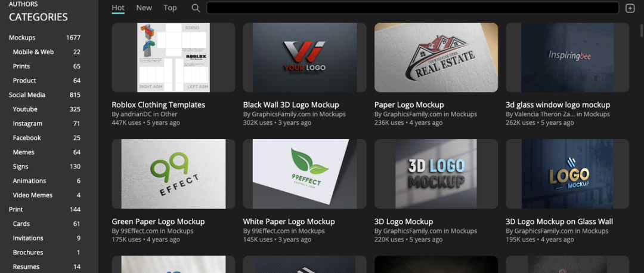This screenshot has height=273, width=644.
Task: Click the 175K uses • 4 years ago text
Action: [146, 239]
